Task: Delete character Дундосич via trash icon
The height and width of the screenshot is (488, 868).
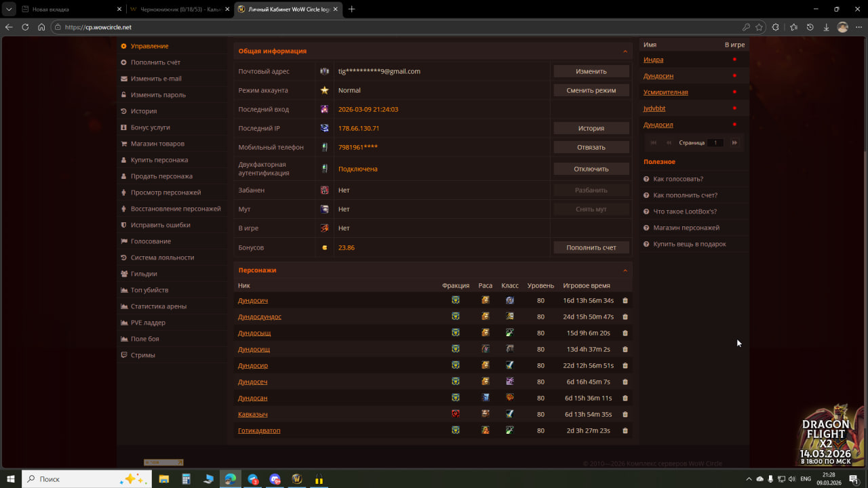Action: [625, 300]
